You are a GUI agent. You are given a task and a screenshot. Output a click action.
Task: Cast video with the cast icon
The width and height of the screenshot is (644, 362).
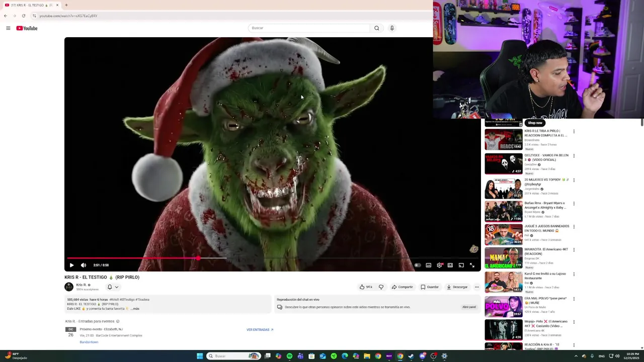(x=461, y=265)
